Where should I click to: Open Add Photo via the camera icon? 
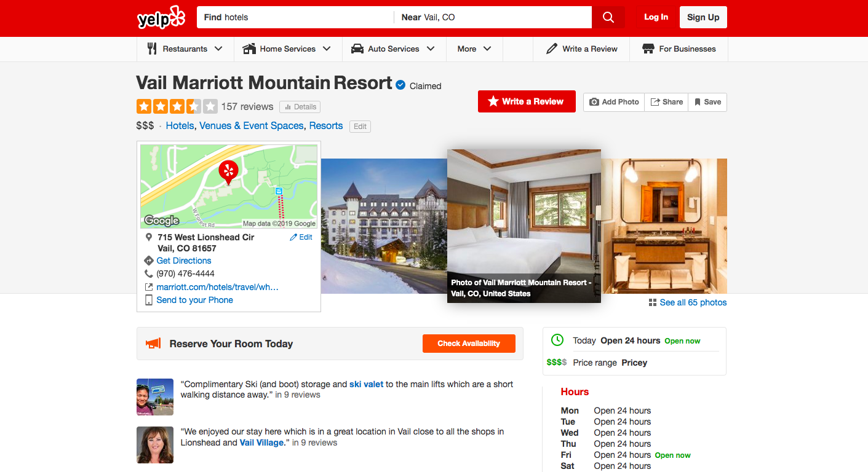[x=594, y=101]
